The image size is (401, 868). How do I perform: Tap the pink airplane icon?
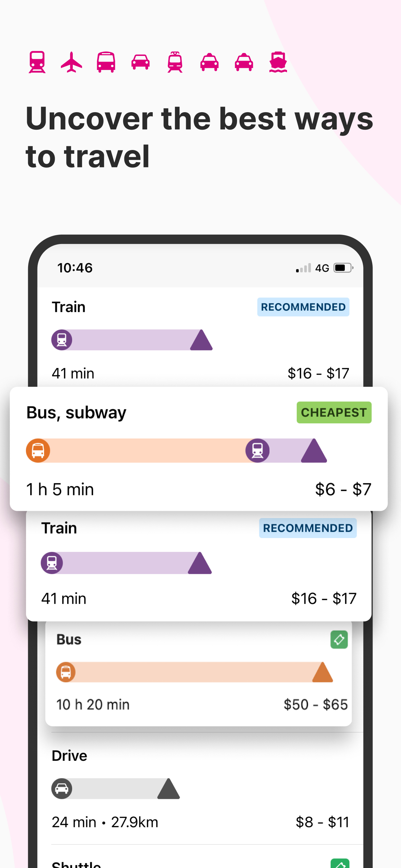coord(72,62)
